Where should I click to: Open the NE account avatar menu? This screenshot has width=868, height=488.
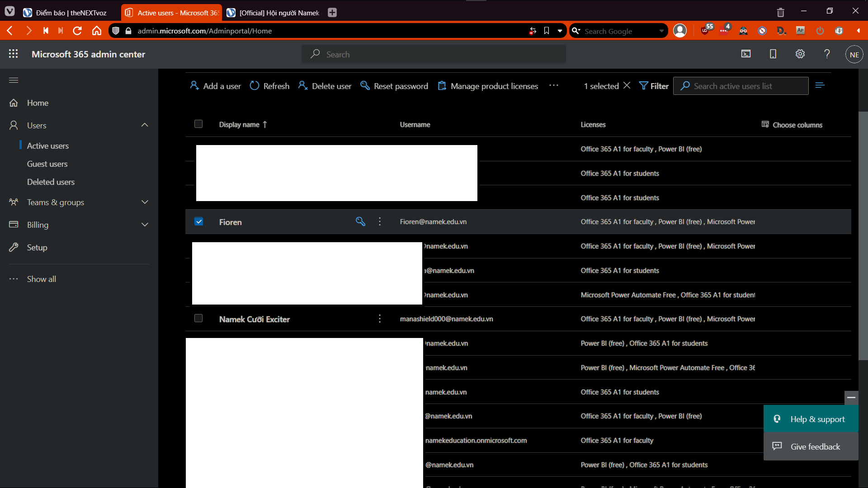pyautogui.click(x=854, y=54)
